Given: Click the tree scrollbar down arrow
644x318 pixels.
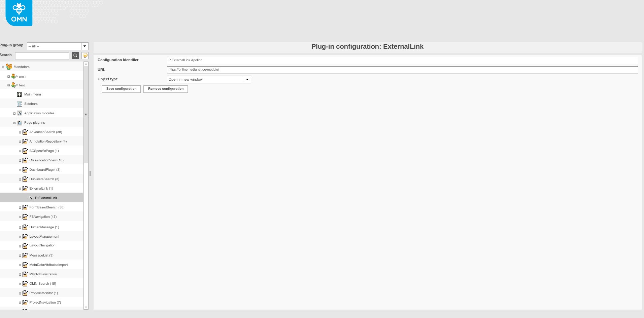Looking at the screenshot, I should coord(86,307).
